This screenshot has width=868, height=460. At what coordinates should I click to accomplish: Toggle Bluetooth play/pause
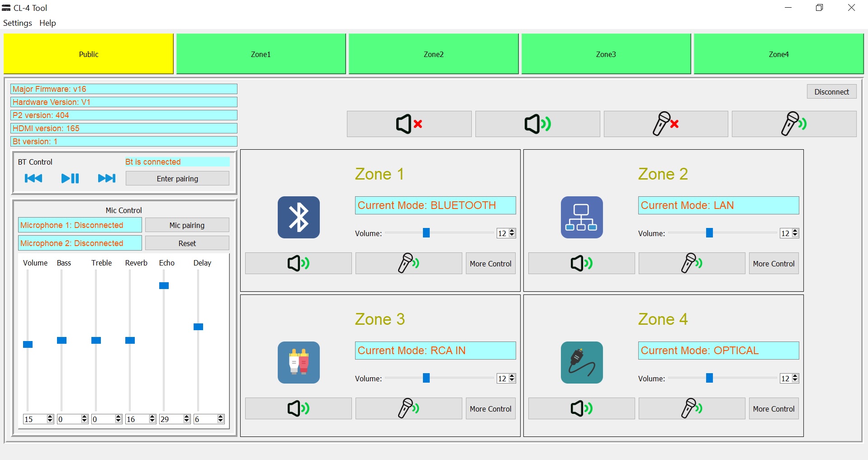70,178
